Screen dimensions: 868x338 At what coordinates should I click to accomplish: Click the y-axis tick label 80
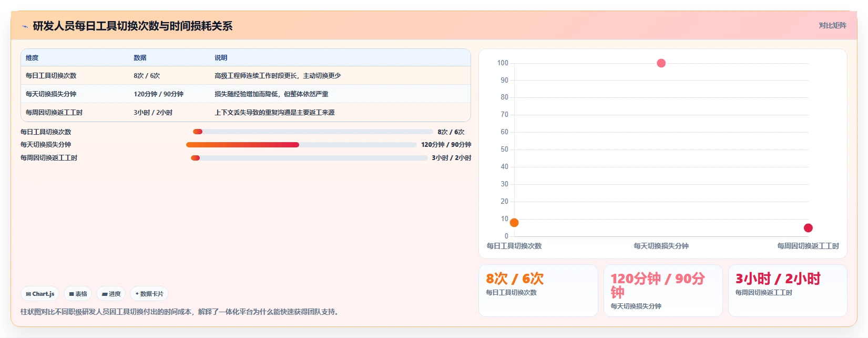[505, 97]
